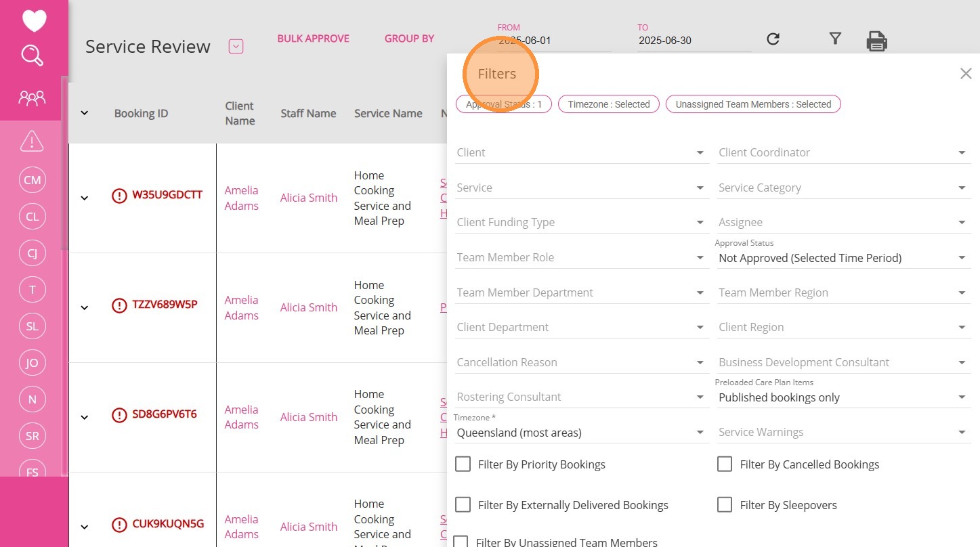
Task: Click the From date field
Action: point(553,41)
